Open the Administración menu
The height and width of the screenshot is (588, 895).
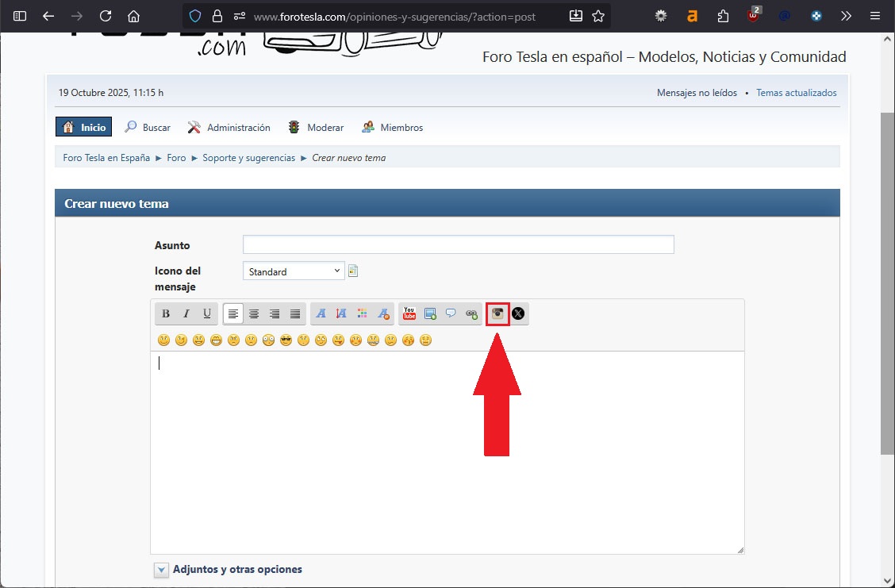pyautogui.click(x=238, y=127)
